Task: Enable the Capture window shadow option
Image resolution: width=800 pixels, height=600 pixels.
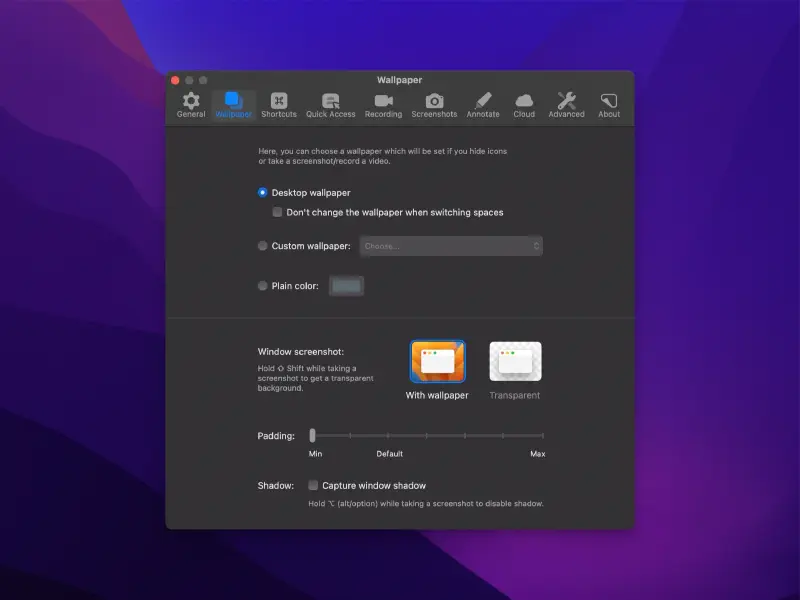Action: (312, 485)
